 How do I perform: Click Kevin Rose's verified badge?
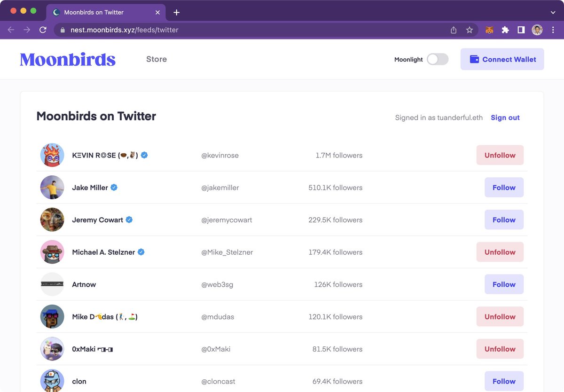[x=144, y=155]
